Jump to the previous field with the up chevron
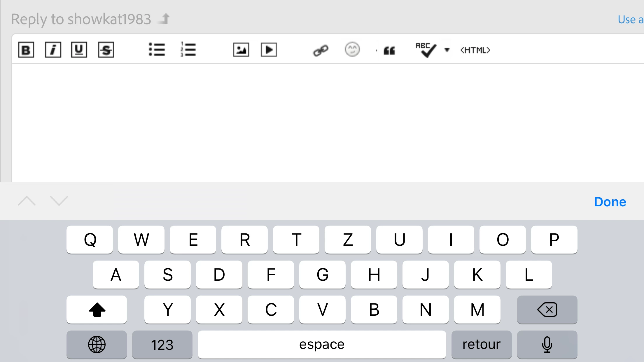This screenshot has width=644, height=362. tap(27, 201)
